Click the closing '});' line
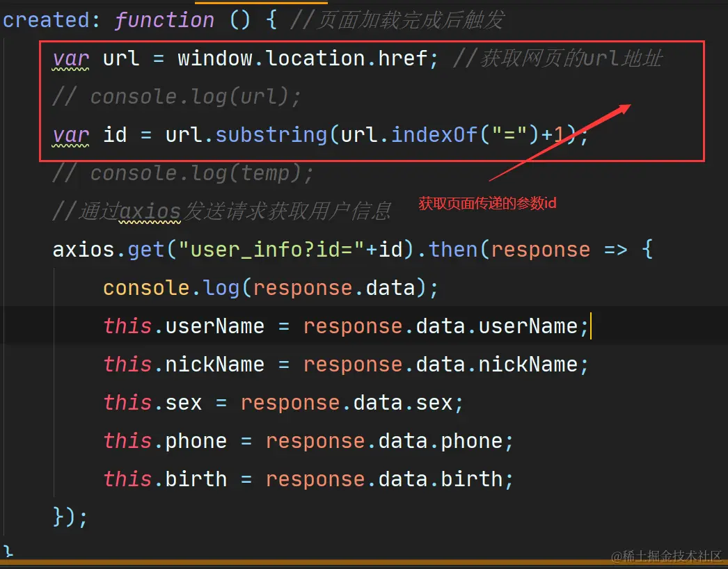The image size is (728, 569). pos(70,517)
